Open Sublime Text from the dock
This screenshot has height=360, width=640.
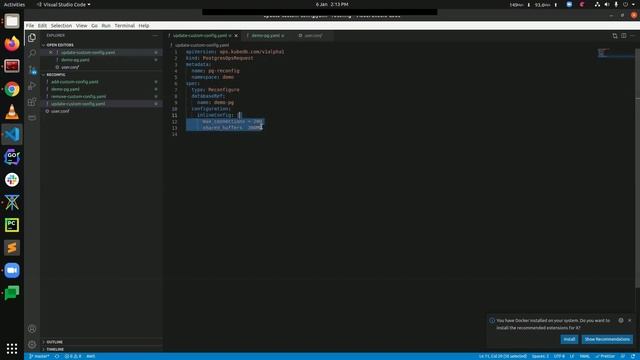(12, 248)
